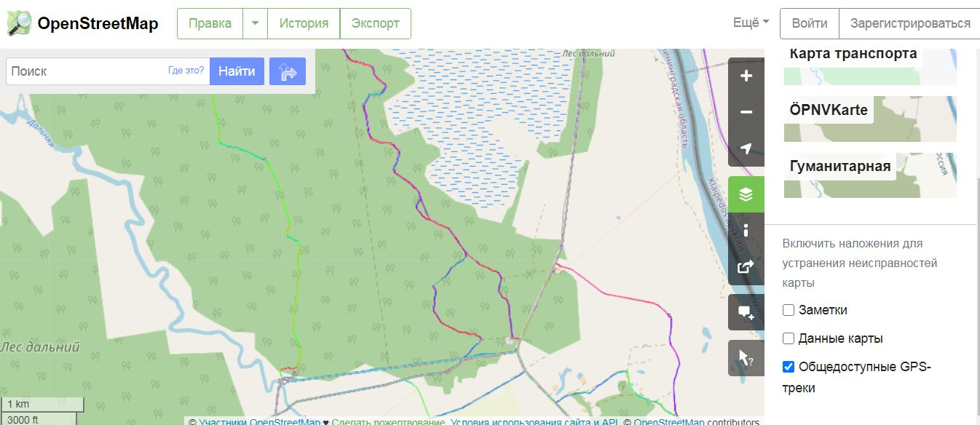The width and height of the screenshot is (980, 425).
Task: Disable Общедоступные GPS-треки checkbox
Action: point(789,367)
